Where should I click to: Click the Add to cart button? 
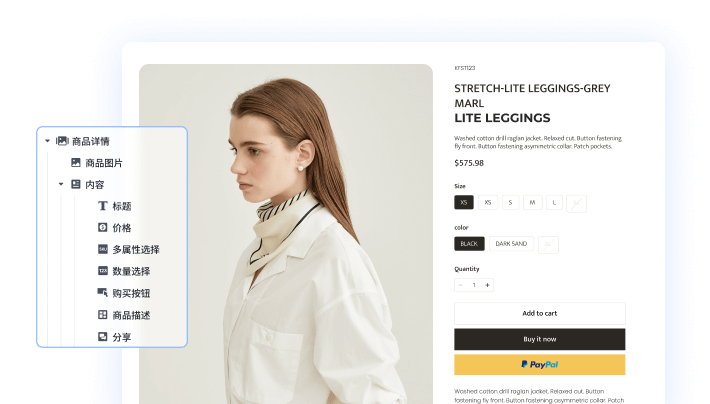click(x=540, y=313)
